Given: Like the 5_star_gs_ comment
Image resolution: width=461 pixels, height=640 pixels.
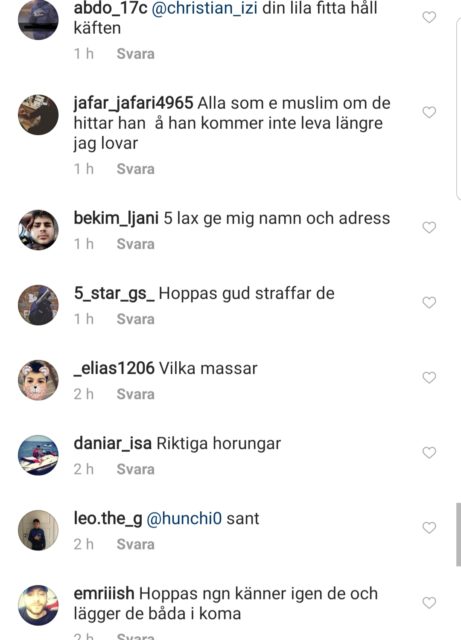Looking at the screenshot, I should (x=429, y=302).
